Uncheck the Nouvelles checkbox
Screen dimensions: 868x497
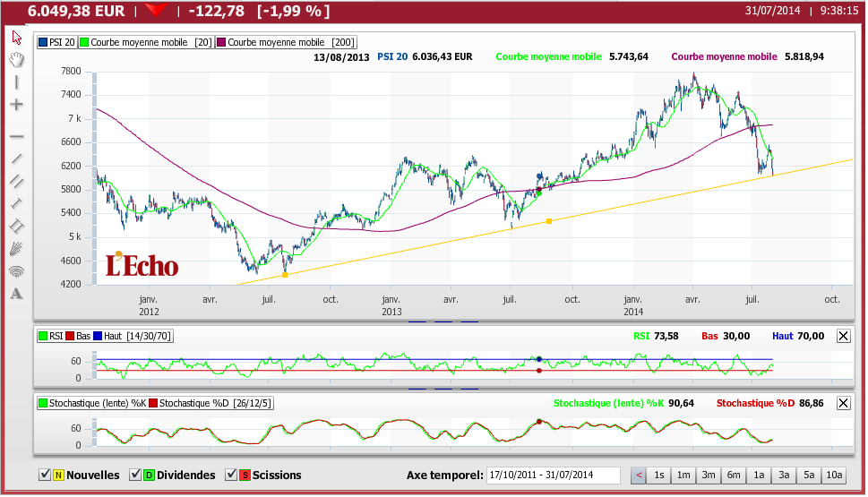46,475
